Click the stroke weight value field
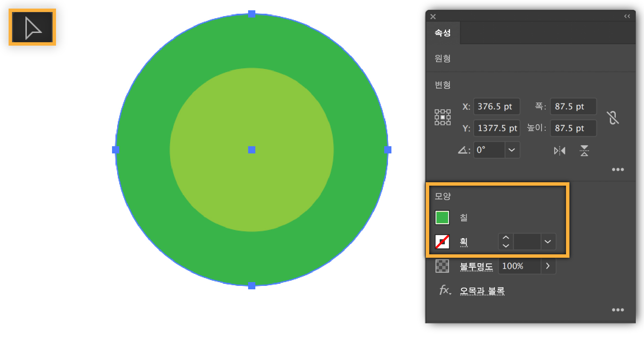644x348 pixels. pos(527,242)
